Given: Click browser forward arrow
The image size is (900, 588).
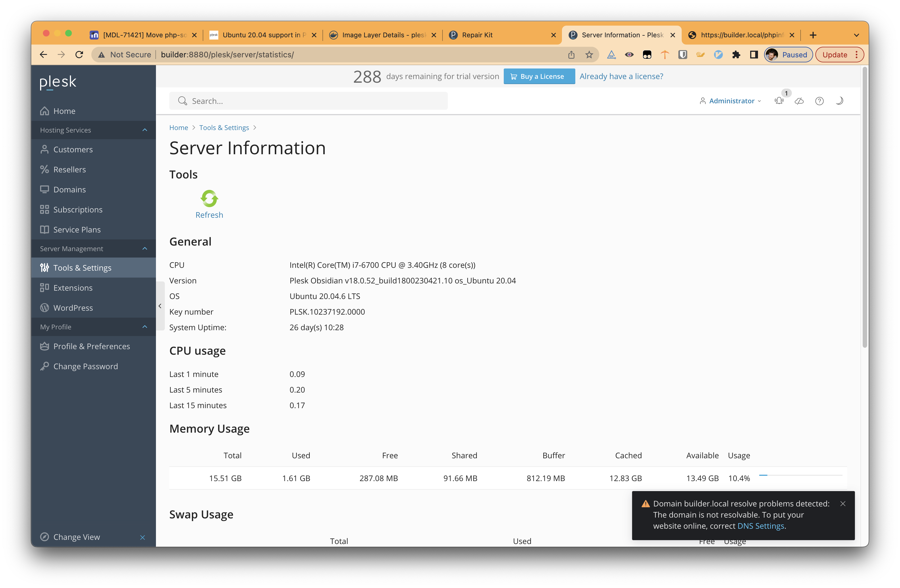Looking at the screenshot, I should tap(61, 55).
